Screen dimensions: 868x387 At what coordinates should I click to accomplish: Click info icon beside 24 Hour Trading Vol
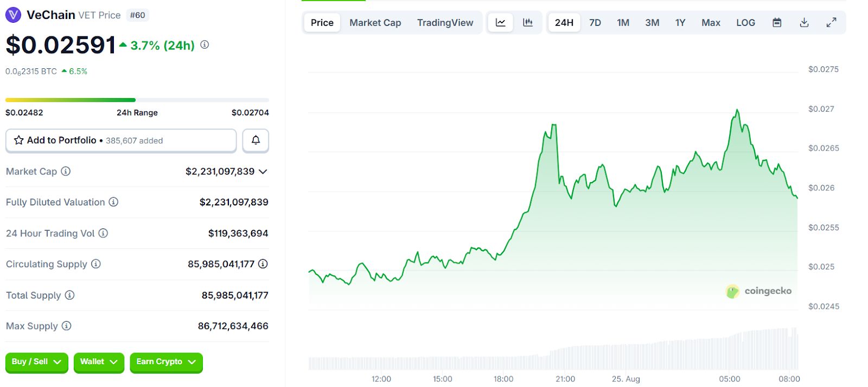coord(103,233)
